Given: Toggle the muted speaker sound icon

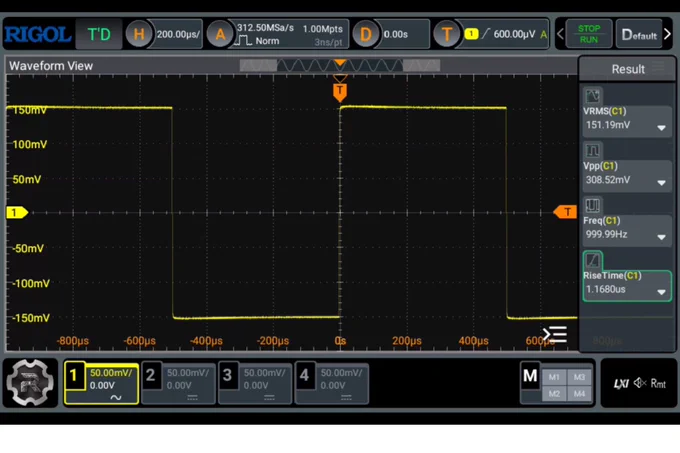Looking at the screenshot, I should [x=640, y=383].
